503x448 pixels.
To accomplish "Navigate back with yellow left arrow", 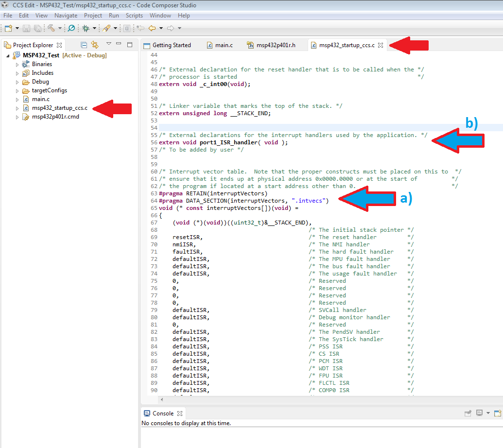I will click(x=152, y=28).
